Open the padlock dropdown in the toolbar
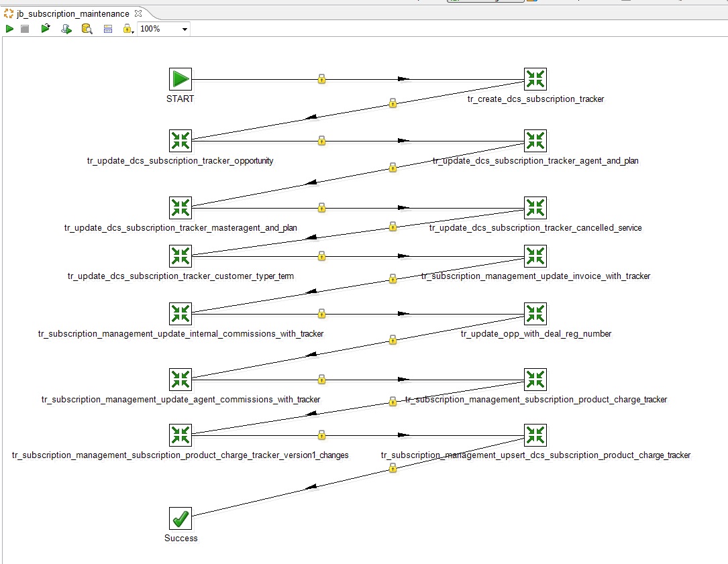 point(127,29)
